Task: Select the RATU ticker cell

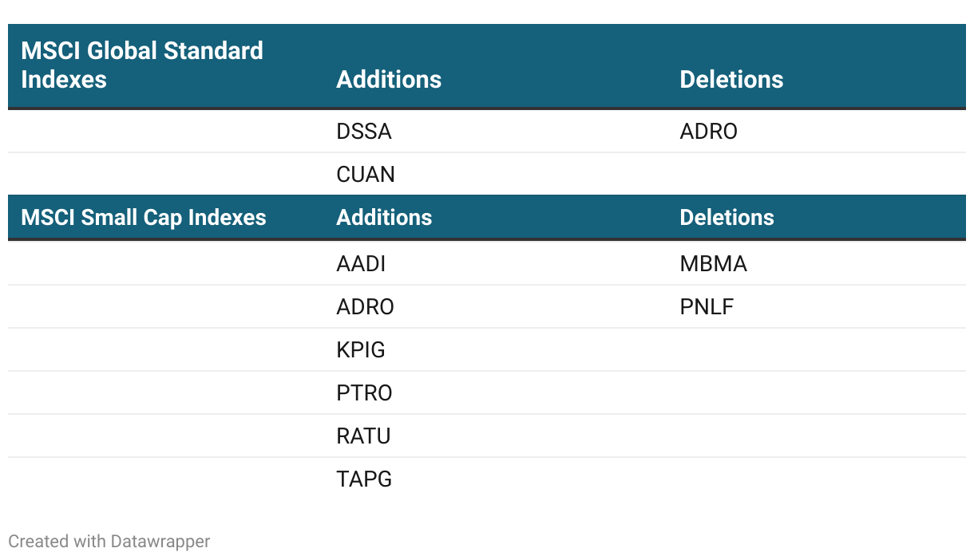Action: point(363,436)
